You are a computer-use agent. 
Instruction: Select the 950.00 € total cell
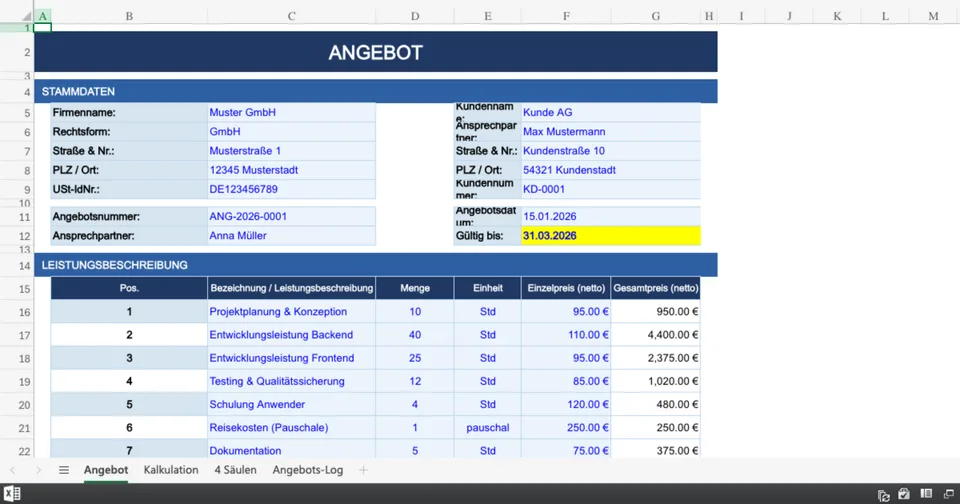coord(656,312)
